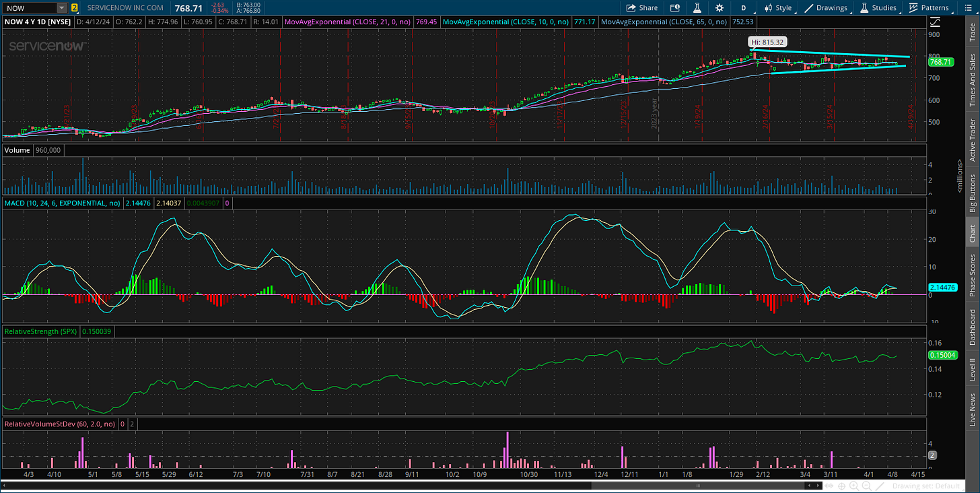Open the Phase Scores side tab
This screenshot has height=493, width=980.
click(x=972, y=275)
